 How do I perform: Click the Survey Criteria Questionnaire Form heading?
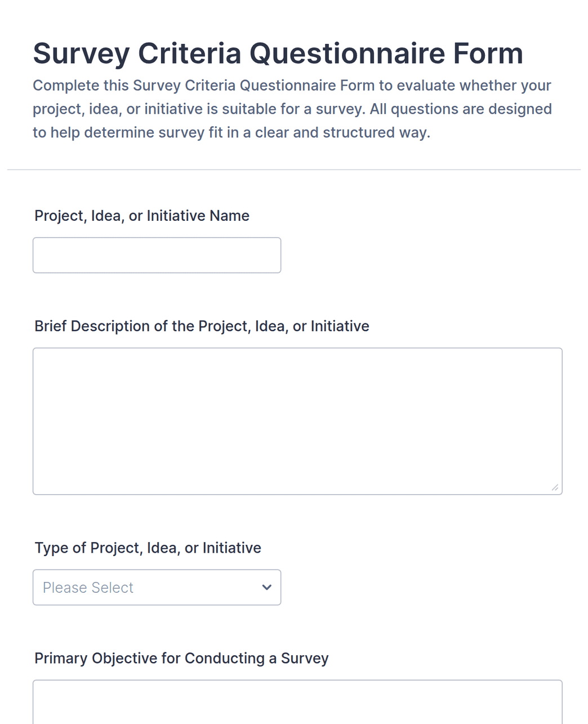(x=278, y=54)
